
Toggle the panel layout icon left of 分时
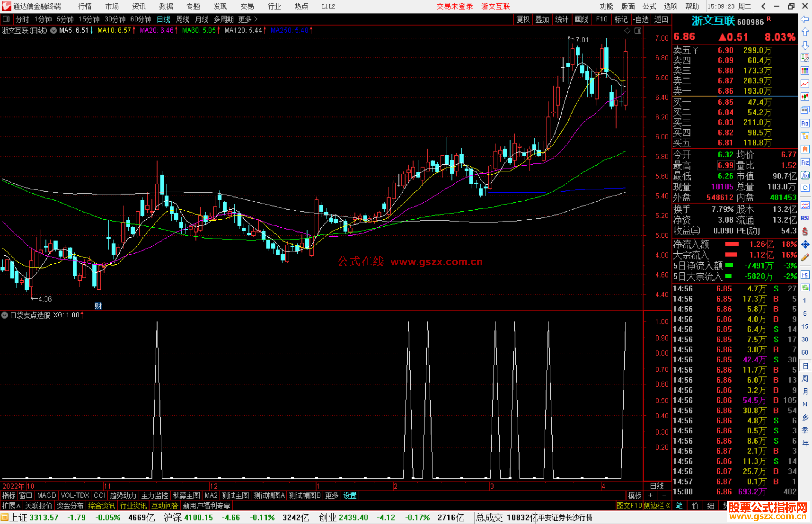coord(6,19)
